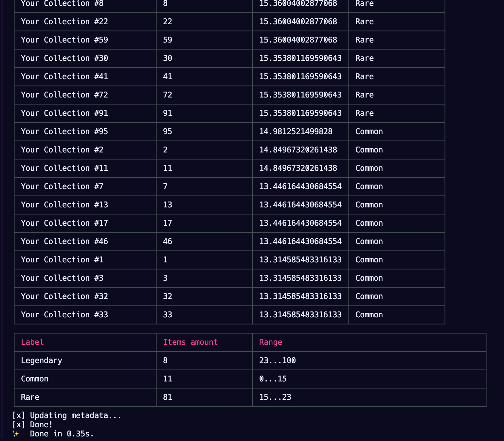Click the Rare label in the #59 row

click(365, 40)
